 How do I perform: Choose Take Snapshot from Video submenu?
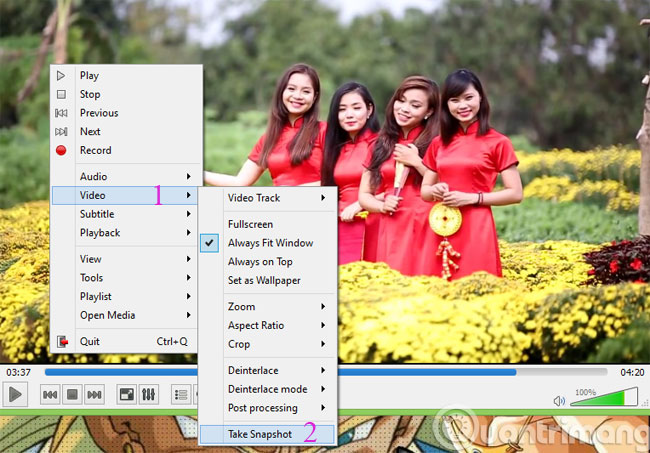267,434
